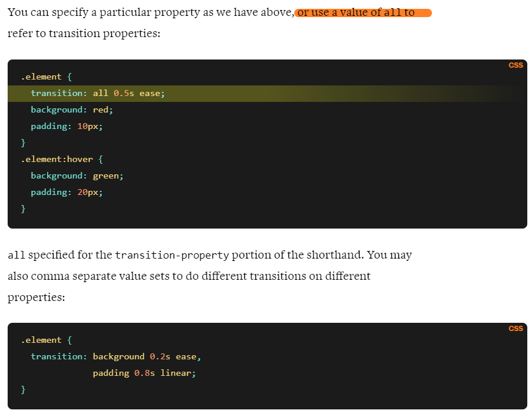Click the ".element:hover {" selector line
This screenshot has height=420, width=532.
pos(62,159)
